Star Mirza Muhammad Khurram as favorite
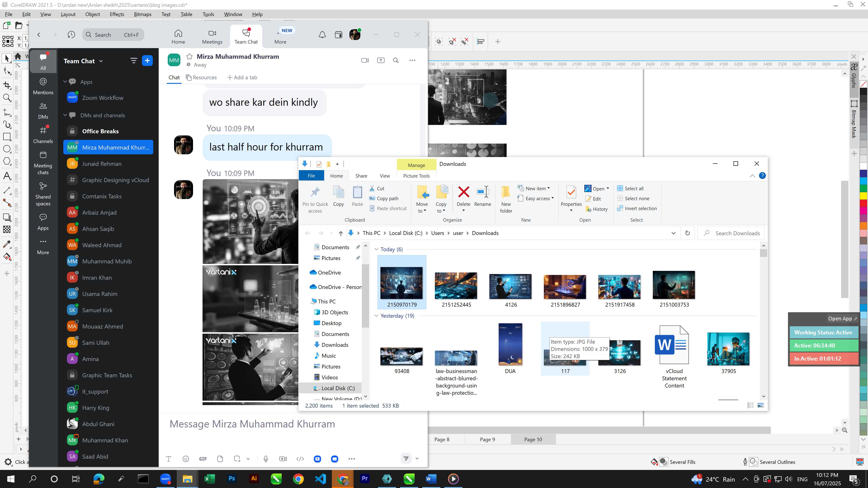868x488 pixels. 189,56
